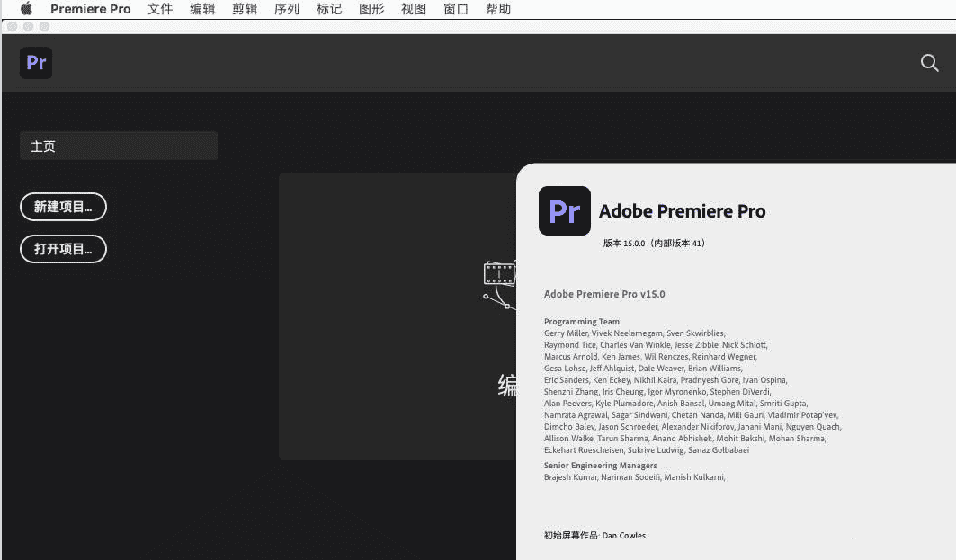This screenshot has width=956, height=560.
Task: Open the 窗口 menu
Action: (x=456, y=9)
